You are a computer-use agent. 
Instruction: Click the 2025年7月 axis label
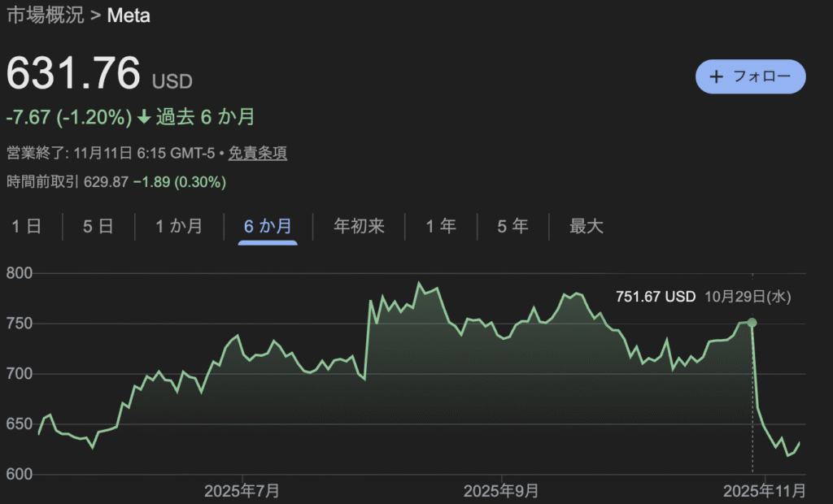coord(242,491)
